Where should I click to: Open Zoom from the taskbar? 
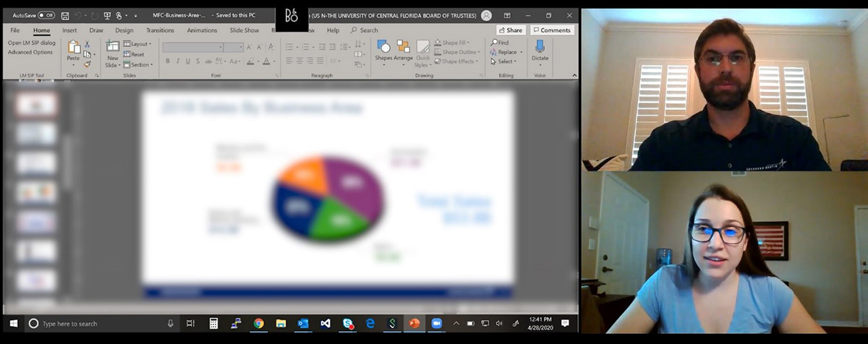point(436,324)
